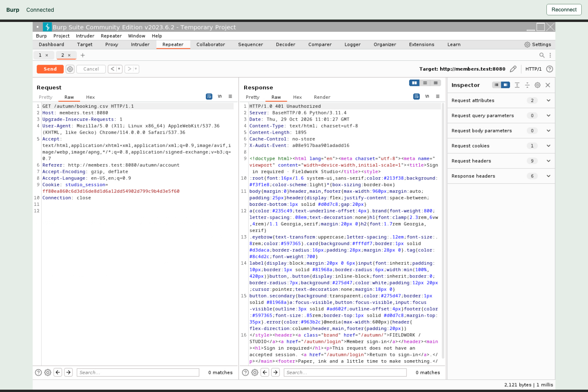Open request search help icon
The width and height of the screenshot is (588, 392).
(x=38, y=372)
